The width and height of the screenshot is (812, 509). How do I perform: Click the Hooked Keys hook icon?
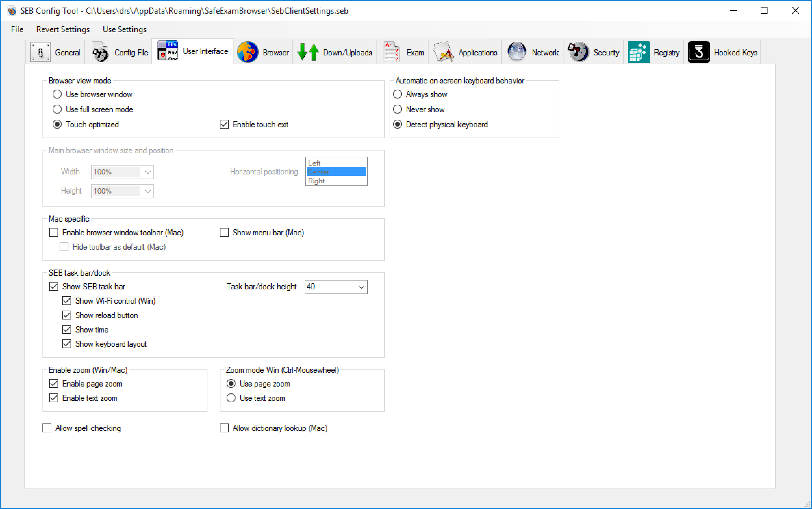point(699,52)
